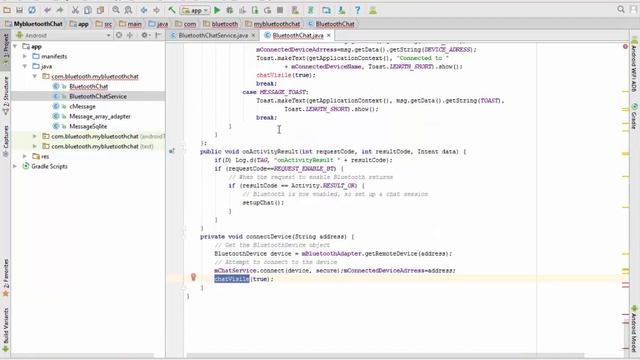This screenshot has width=640, height=360.
Task: Run the app with the green play icon
Action: point(217,10)
